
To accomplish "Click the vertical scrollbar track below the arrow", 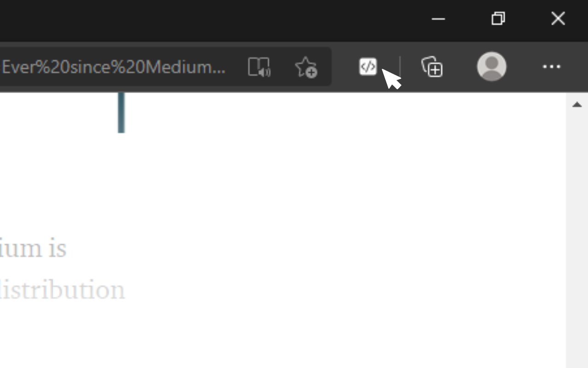I will 577,239.
